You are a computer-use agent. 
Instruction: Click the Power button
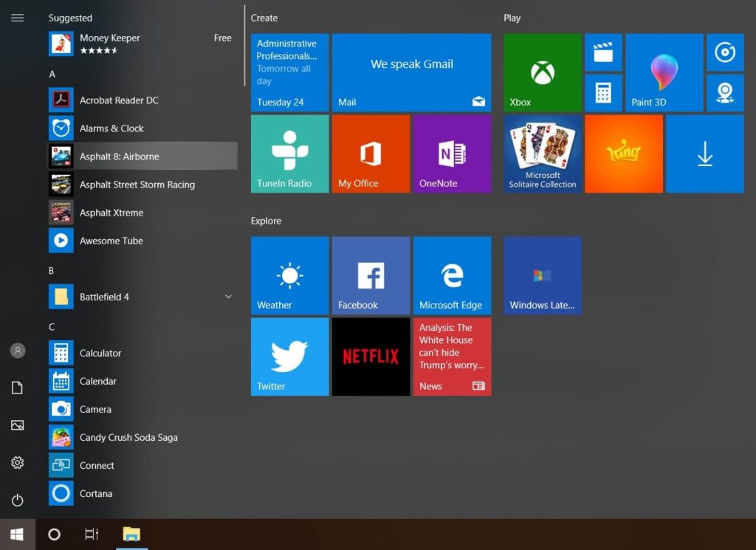(17, 500)
